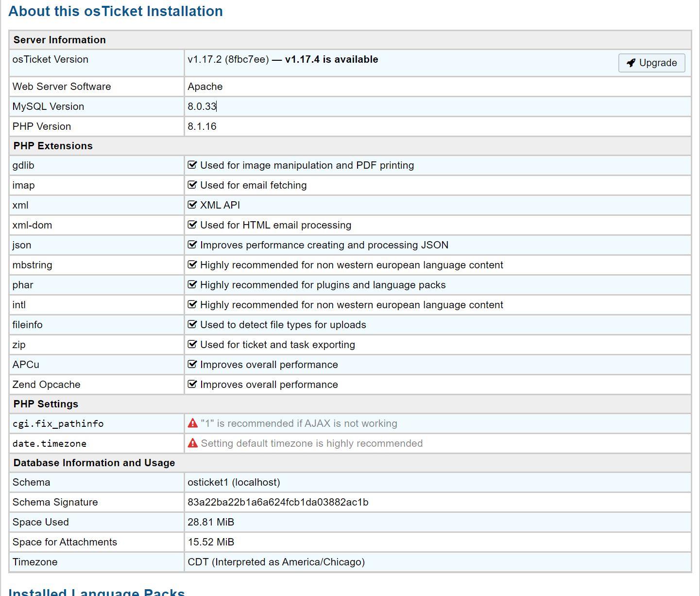The height and width of the screenshot is (596, 700).
Task: Click the Schema Signature hash value
Action: point(278,502)
